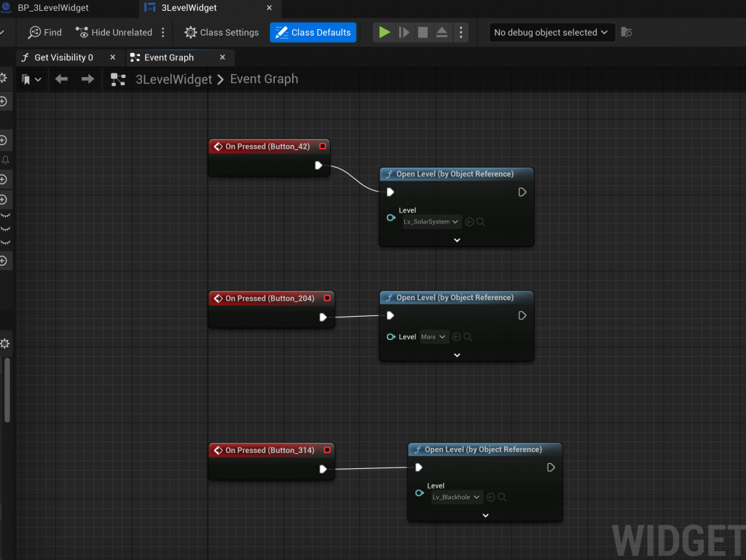Click the exec output pin of Button_42 event
The image size is (746, 560).
(318, 165)
